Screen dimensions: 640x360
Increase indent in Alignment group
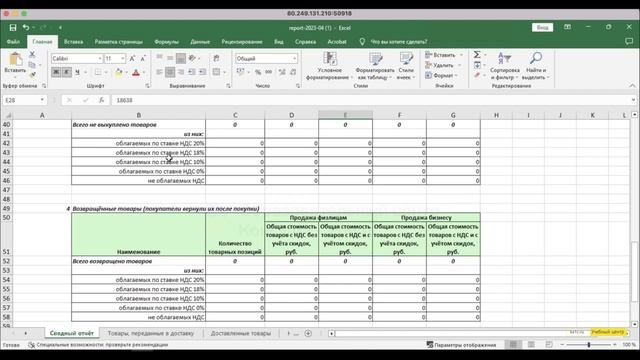tap(202, 72)
